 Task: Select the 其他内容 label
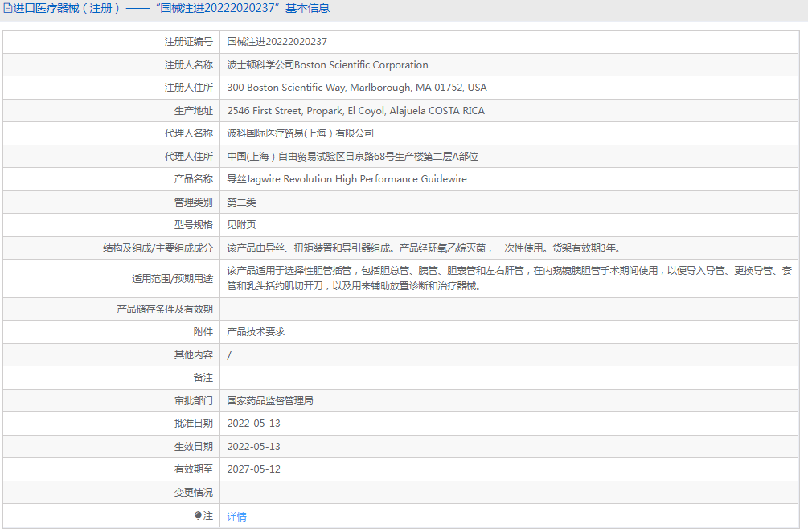click(x=193, y=355)
